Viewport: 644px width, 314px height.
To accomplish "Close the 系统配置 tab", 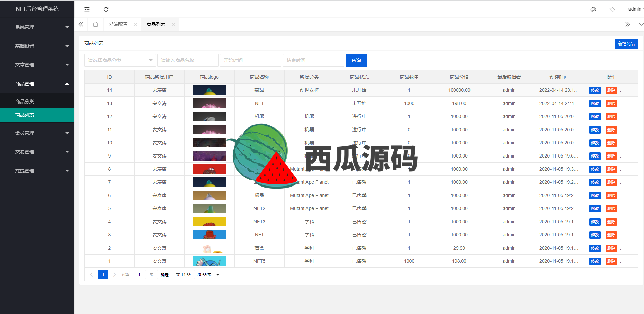I will tap(136, 24).
